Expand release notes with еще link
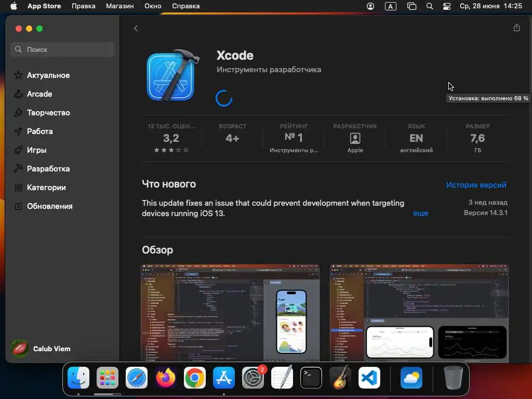Screen dimensions: 532x399 click(420, 213)
